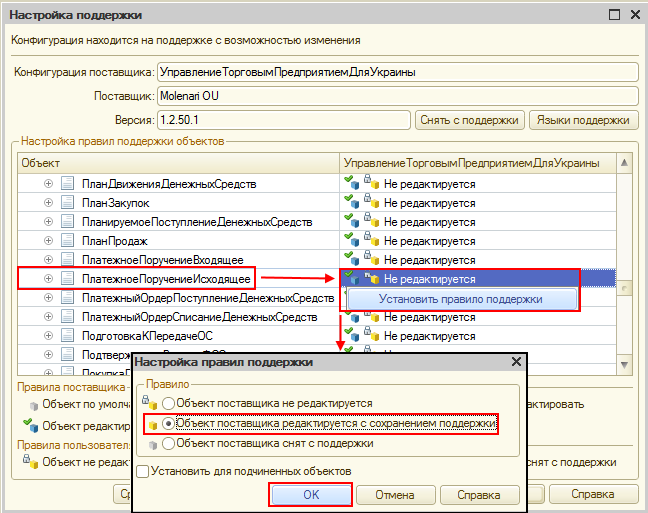The image size is (648, 513).
Task: Click Не редактируется in ПлатежноеПоручениеВходящее row
Action: click(x=430, y=260)
